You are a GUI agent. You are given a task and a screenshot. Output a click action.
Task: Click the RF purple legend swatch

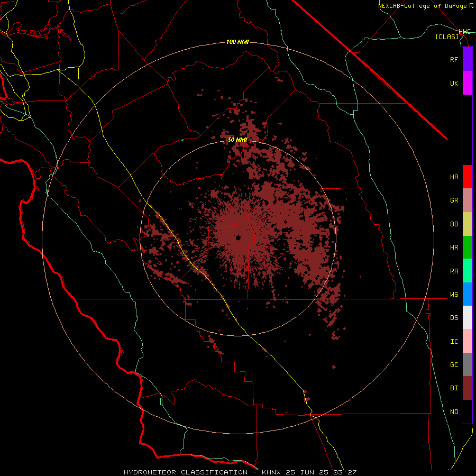(x=467, y=59)
